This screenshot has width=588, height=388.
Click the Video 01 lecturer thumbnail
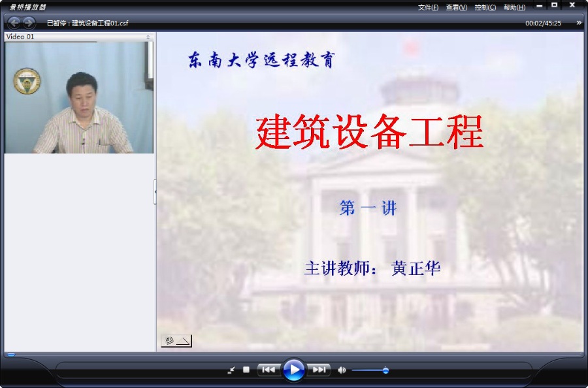pyautogui.click(x=79, y=97)
